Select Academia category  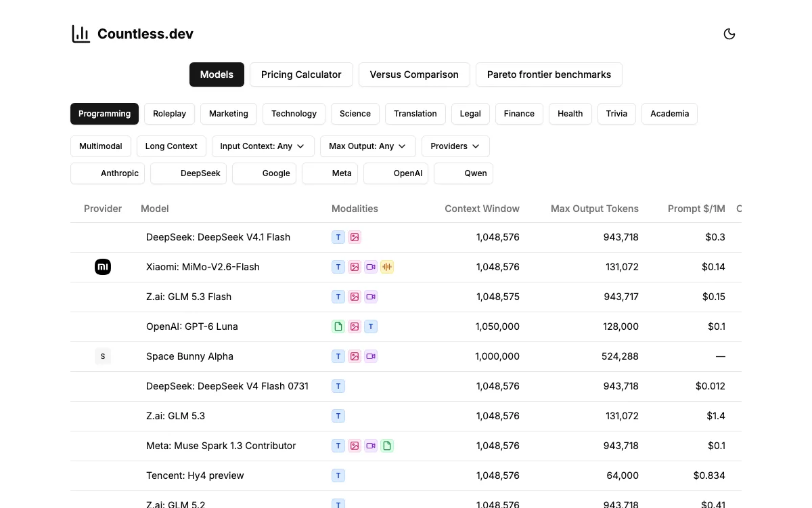[x=669, y=114]
